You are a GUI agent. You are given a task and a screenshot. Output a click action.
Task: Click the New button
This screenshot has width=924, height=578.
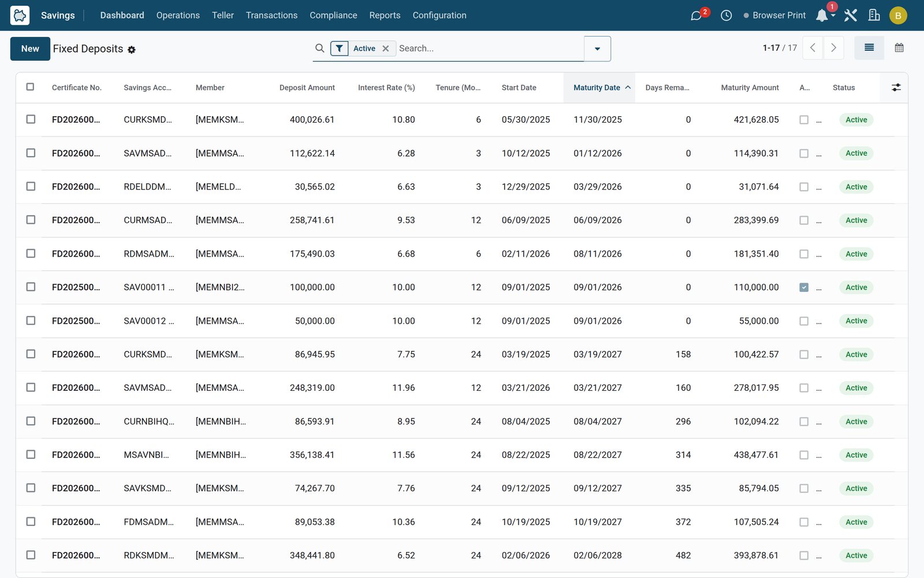click(30, 49)
